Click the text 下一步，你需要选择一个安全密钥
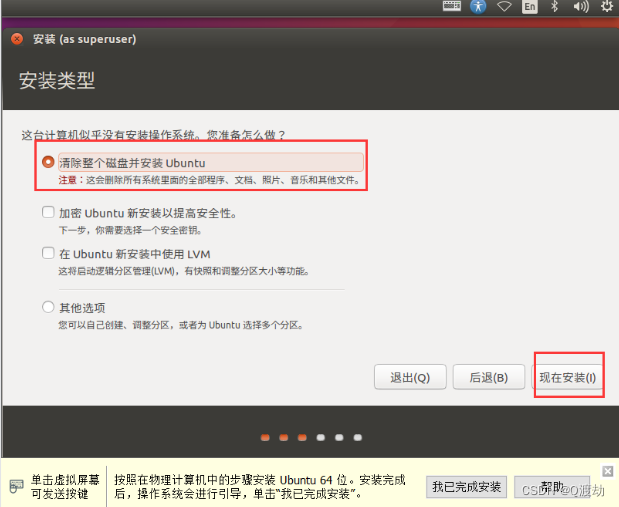 tap(130, 230)
